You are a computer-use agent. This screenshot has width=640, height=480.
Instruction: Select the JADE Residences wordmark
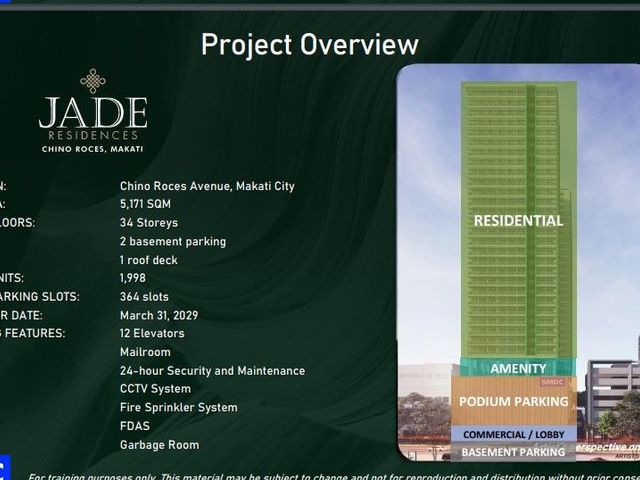coord(93,118)
